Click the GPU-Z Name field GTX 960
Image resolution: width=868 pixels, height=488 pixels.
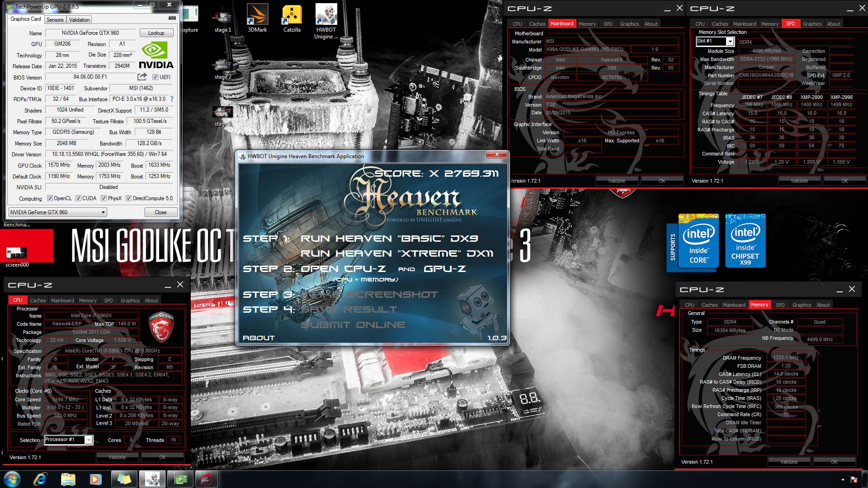pos(90,33)
